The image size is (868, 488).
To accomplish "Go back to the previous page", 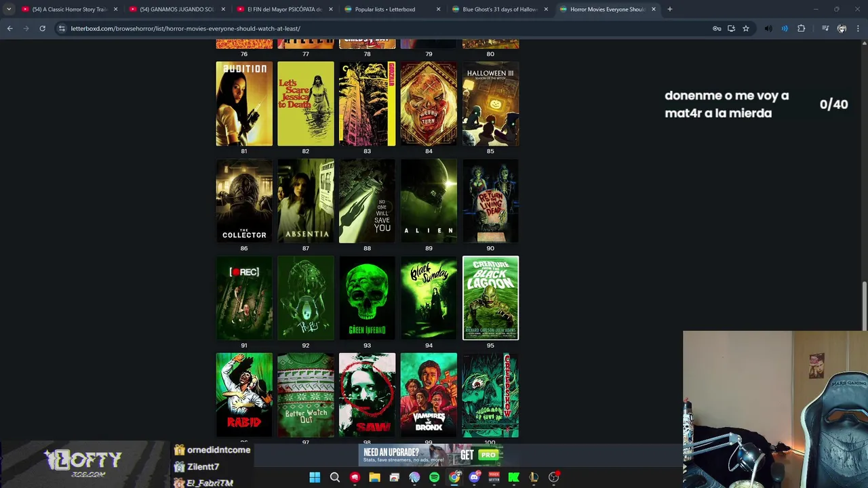I will (9, 28).
